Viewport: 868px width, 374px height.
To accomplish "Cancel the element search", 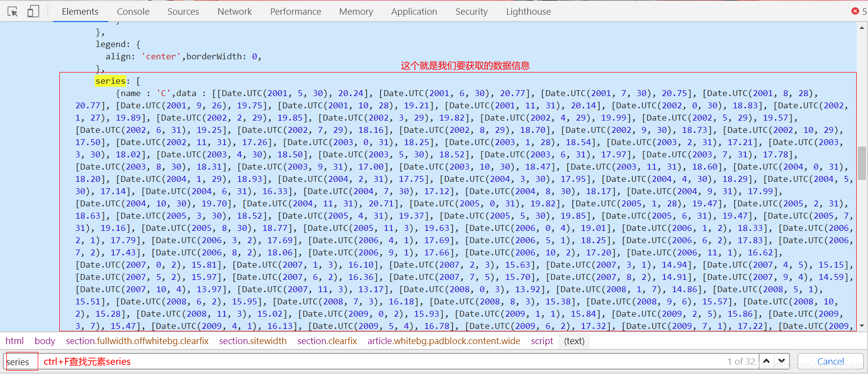I will pos(830,361).
